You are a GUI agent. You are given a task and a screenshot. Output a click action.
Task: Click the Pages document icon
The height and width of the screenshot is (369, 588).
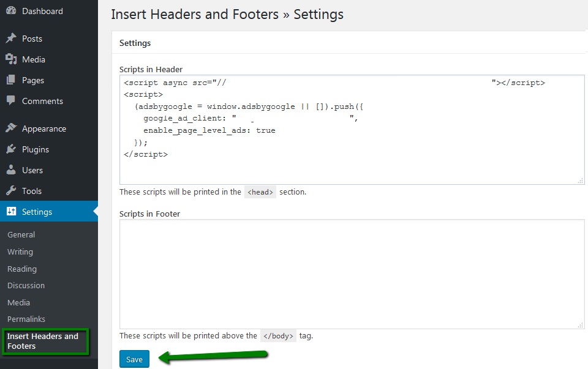pyautogui.click(x=11, y=80)
